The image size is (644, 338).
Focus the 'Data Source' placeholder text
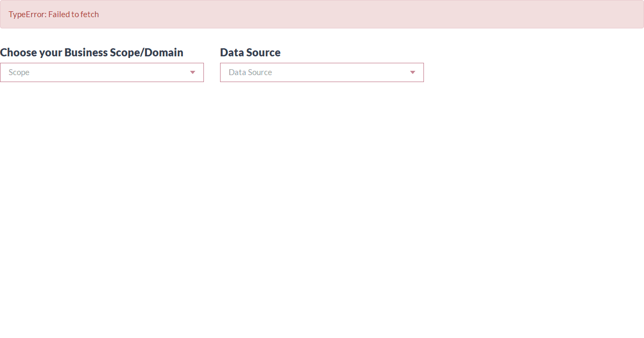250,72
